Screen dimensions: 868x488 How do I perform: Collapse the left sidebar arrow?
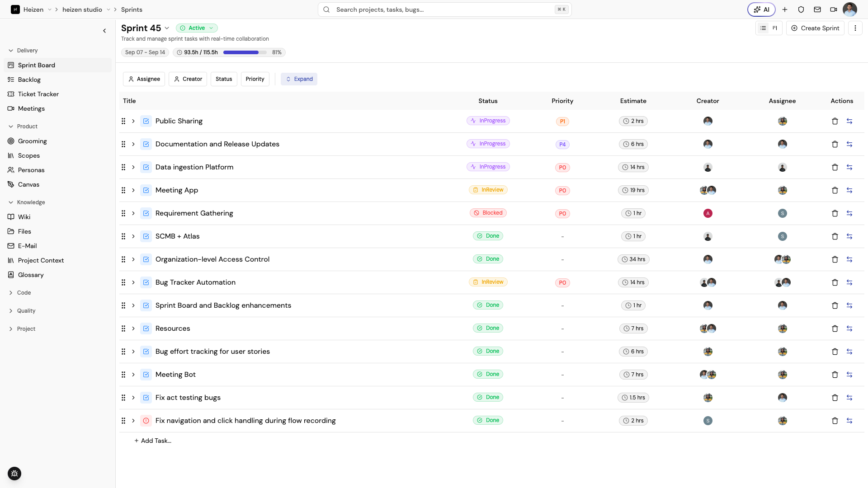point(104,31)
